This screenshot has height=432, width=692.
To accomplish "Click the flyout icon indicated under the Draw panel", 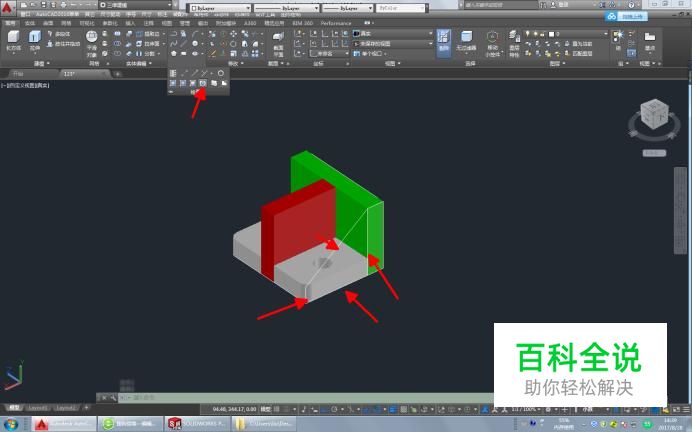I will tap(203, 83).
